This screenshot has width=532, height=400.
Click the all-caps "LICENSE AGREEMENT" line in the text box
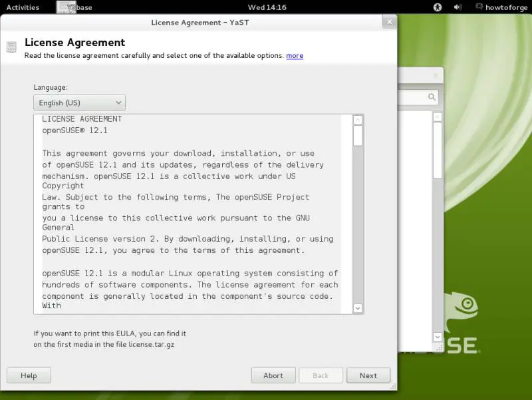point(82,119)
